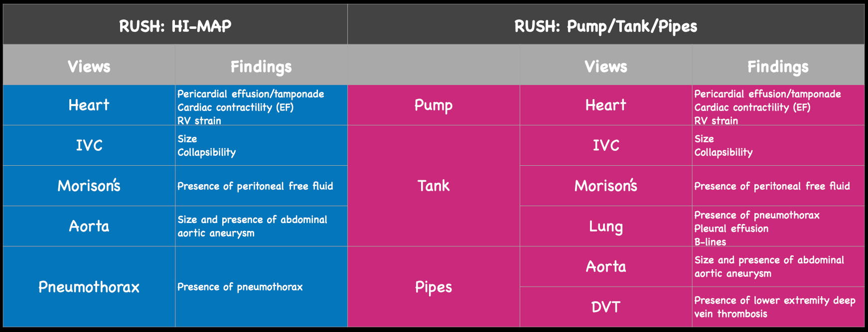Image resolution: width=868 pixels, height=332 pixels.
Task: Select the DVT cell
Action: pyautogui.click(x=605, y=307)
